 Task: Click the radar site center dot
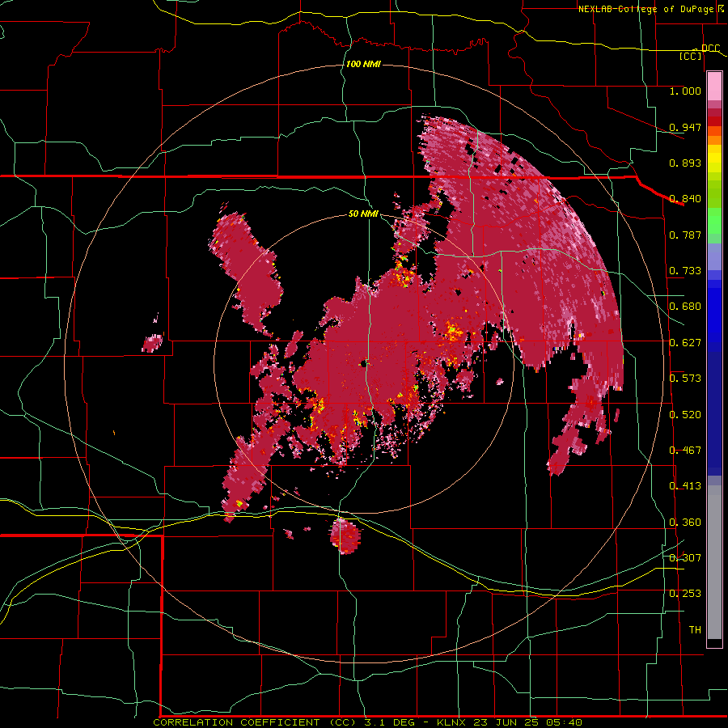pos(365,364)
